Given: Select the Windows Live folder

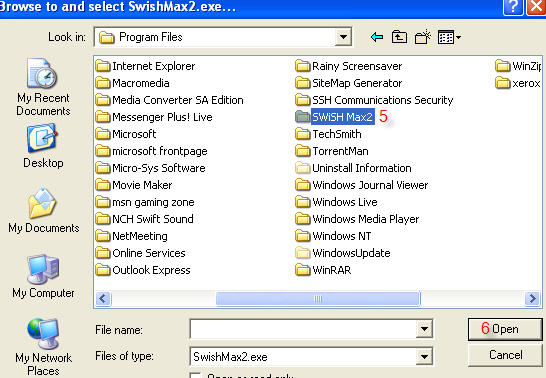Looking at the screenshot, I should (x=336, y=202).
